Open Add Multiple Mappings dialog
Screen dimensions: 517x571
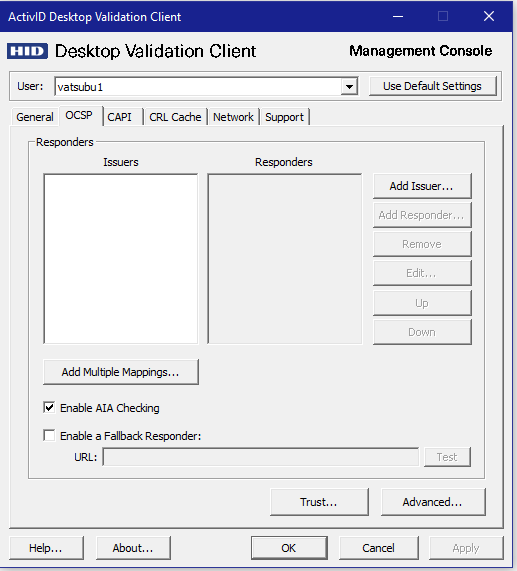click(121, 372)
